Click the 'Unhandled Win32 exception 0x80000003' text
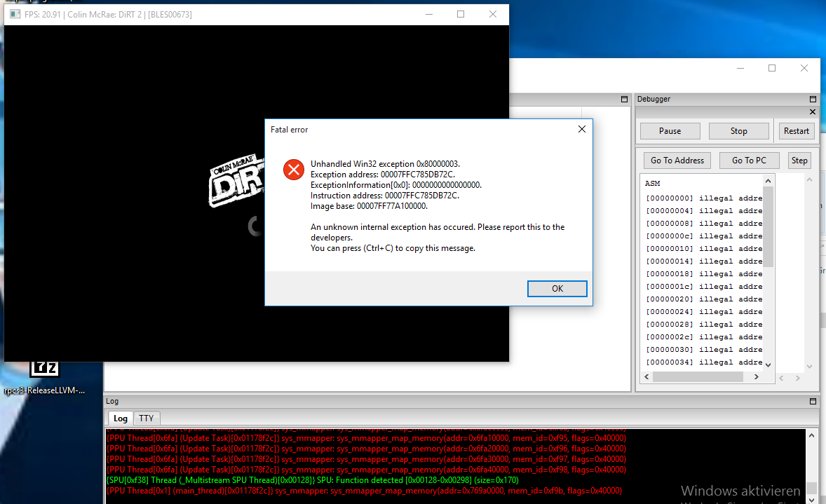 pos(385,164)
